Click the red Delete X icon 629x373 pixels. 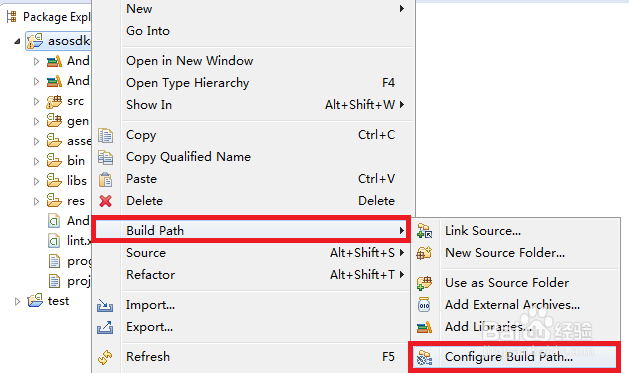click(105, 201)
